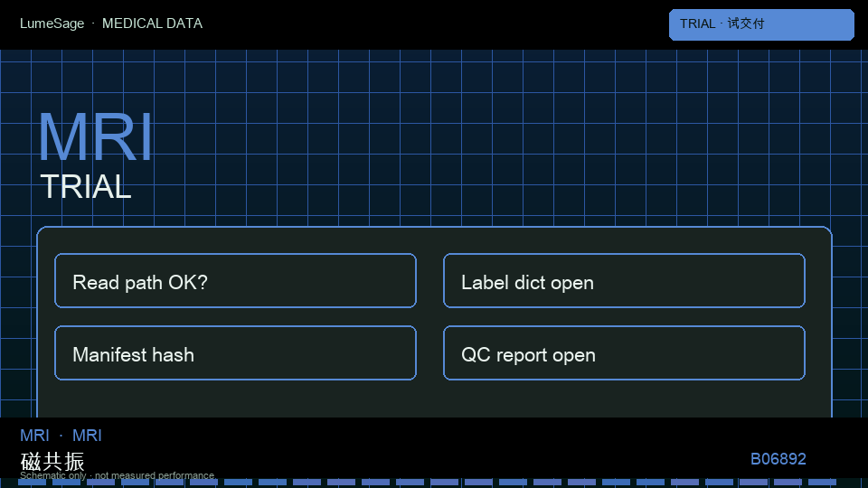This screenshot has height=488, width=868.
Task: Click the 'MRI · MRI' footer label
Action: [61, 436]
